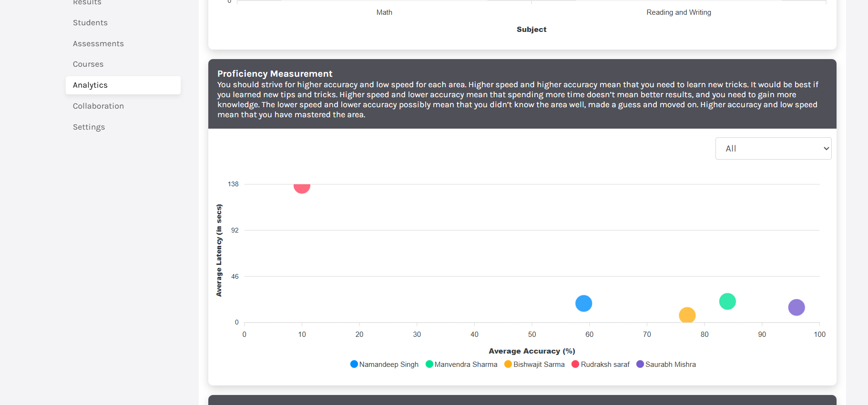Go to the Students section
Image resolution: width=868 pixels, height=405 pixels.
click(90, 23)
